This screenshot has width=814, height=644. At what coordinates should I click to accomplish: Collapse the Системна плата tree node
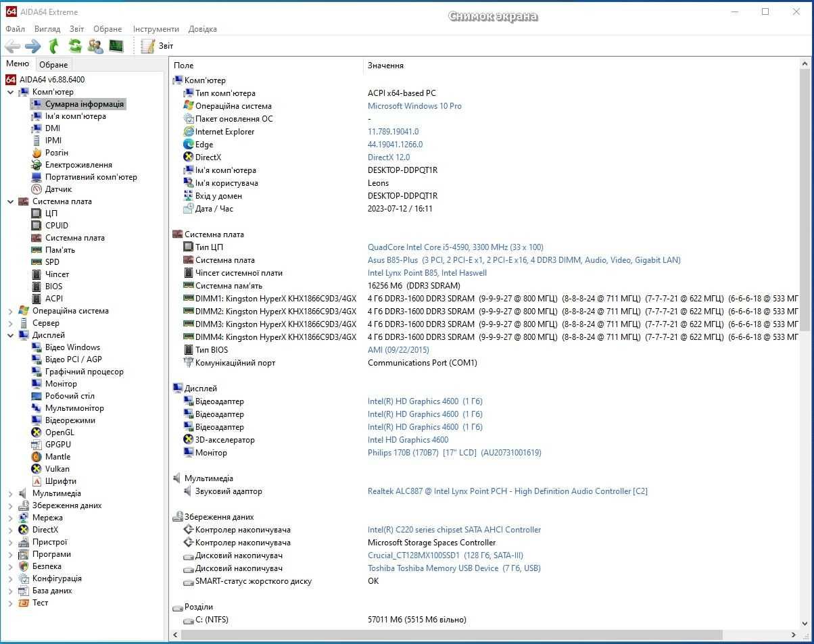click(x=10, y=201)
